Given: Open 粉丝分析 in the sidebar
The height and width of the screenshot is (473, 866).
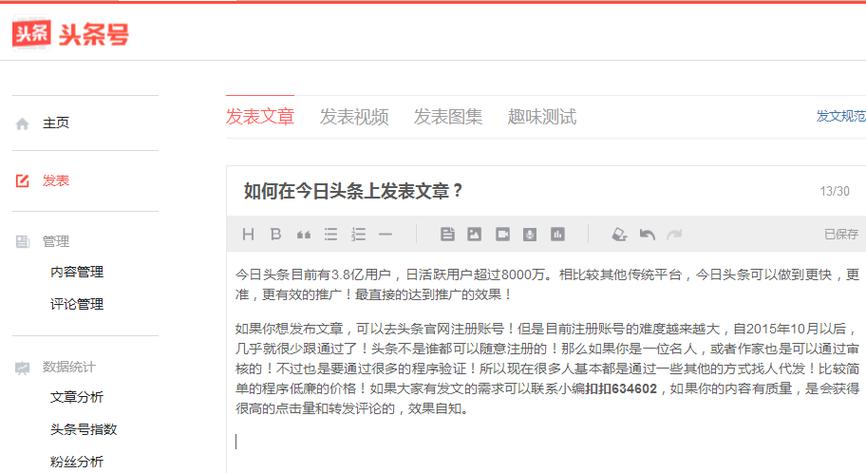Looking at the screenshot, I should pos(77,462).
